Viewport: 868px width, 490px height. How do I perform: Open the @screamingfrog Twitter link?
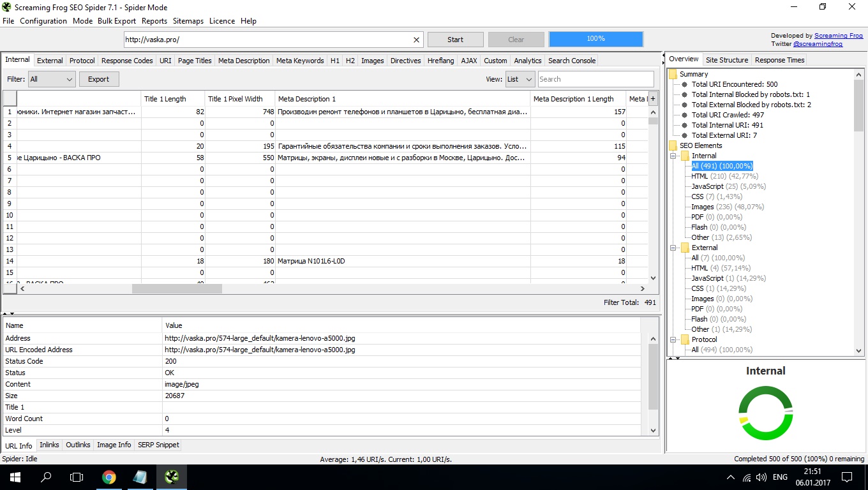coord(818,44)
